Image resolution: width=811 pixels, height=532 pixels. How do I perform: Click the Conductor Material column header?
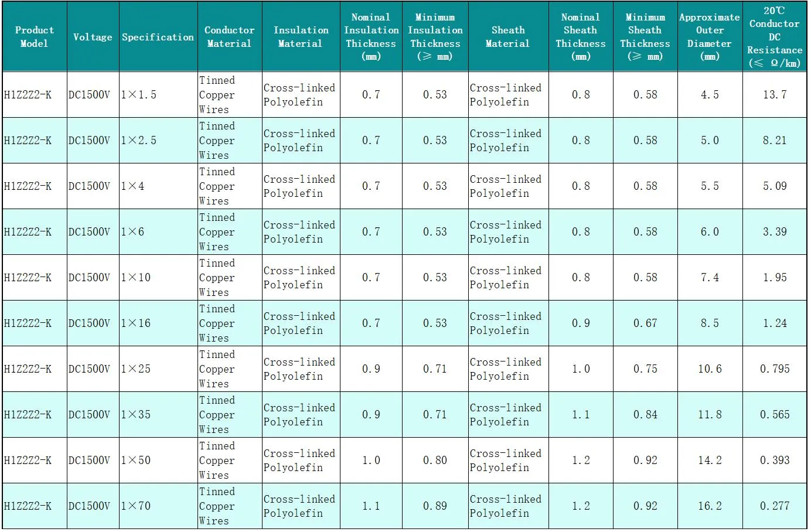pos(230,36)
